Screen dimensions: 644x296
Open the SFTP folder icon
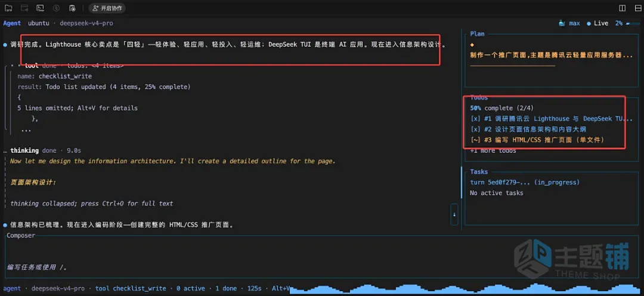pyautogui.click(x=8, y=8)
